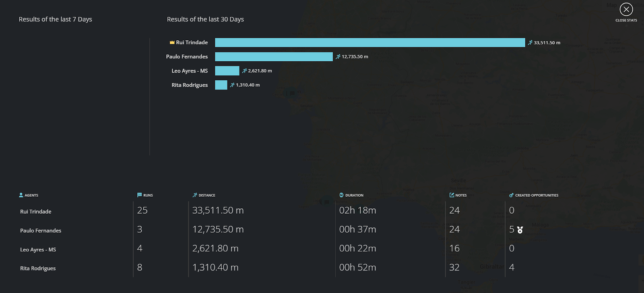Click the CLOSE STATS label
The image size is (644, 293).
tap(626, 20)
